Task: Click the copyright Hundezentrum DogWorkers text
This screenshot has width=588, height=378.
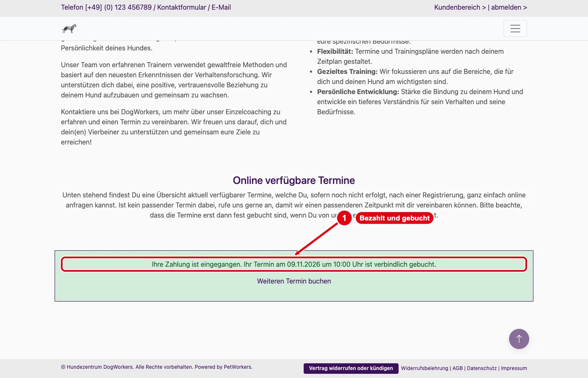Action: 157,367
